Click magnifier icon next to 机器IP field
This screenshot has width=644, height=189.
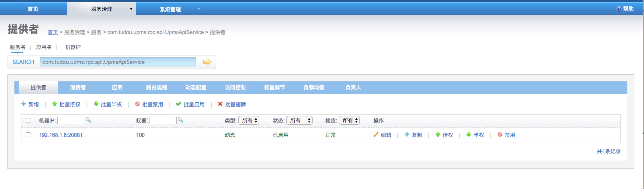(x=88, y=120)
